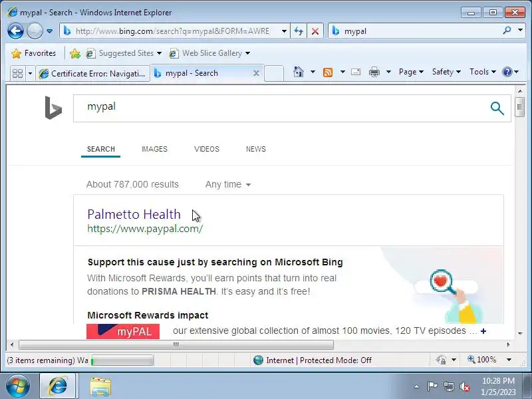The height and width of the screenshot is (399, 532).
Task: Select the NEWS tab
Action: 256,149
